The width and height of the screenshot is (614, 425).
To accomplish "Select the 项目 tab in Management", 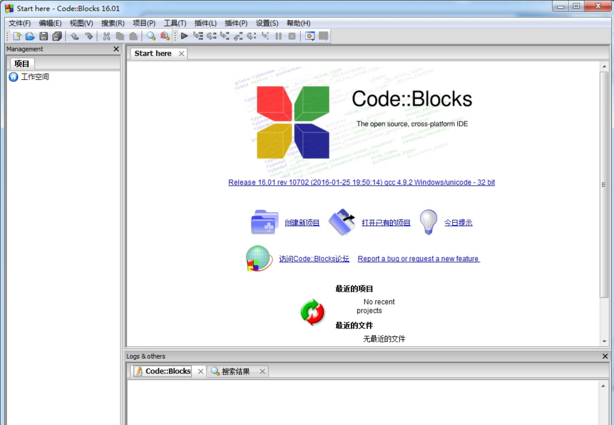I will pos(22,63).
